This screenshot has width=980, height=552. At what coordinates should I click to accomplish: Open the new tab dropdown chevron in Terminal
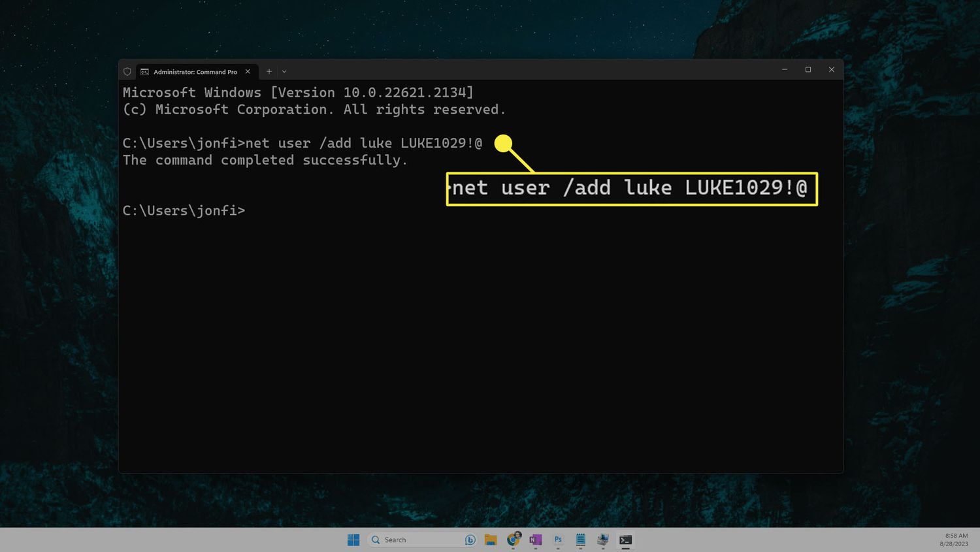pos(284,71)
